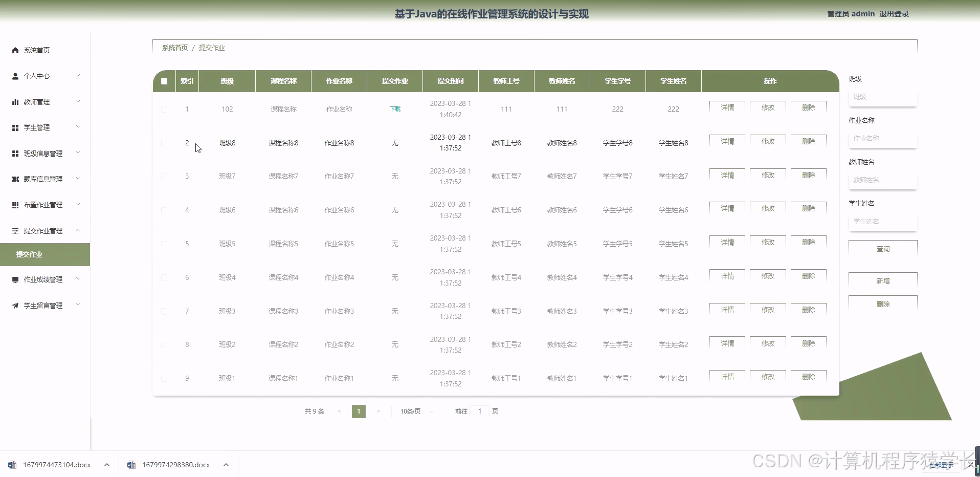Check the checkbox for 班级7 row
This screenshot has width=980, height=477.
pos(164,177)
